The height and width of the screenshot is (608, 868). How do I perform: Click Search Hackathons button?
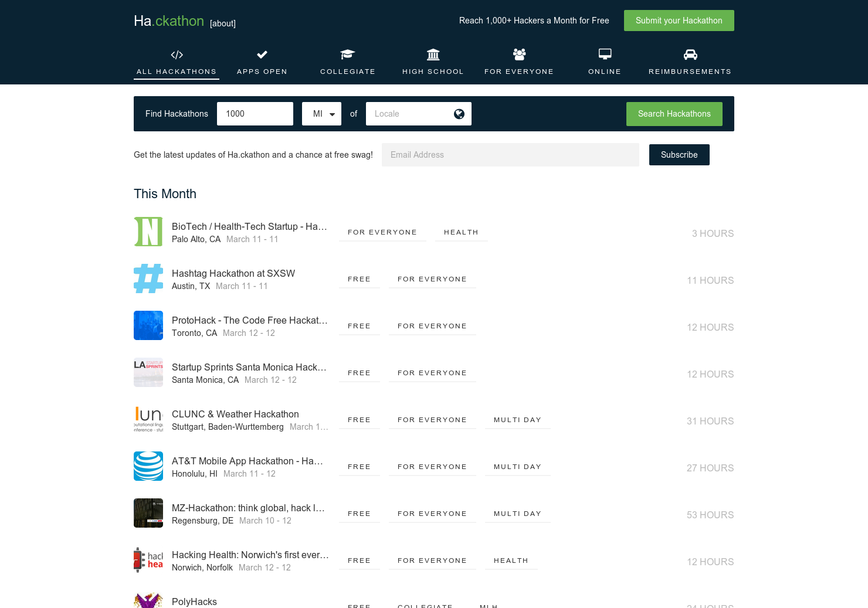(x=674, y=114)
